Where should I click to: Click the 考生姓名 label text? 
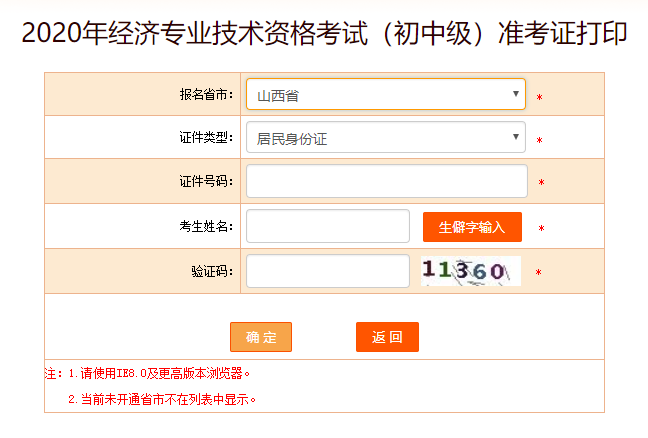[206, 226]
